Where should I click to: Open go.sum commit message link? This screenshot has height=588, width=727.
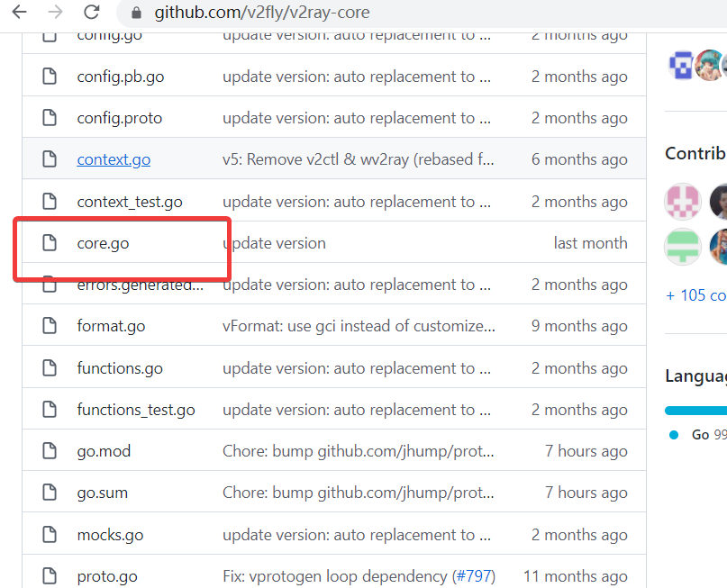[359, 493]
